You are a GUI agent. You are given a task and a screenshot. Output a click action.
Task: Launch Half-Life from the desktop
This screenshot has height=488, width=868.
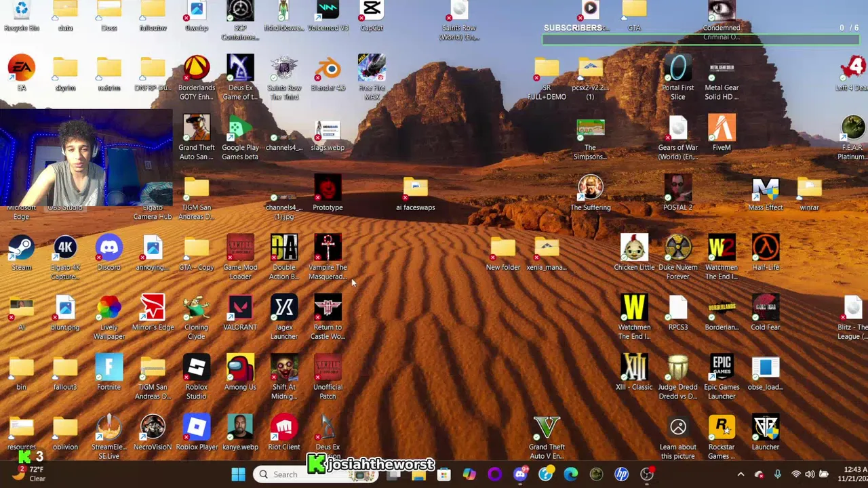766,253
